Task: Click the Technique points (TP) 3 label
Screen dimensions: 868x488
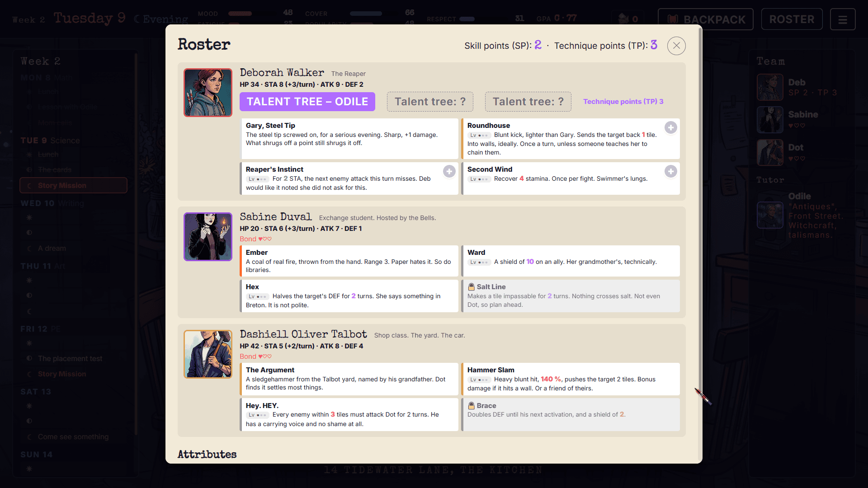Action: click(x=623, y=102)
